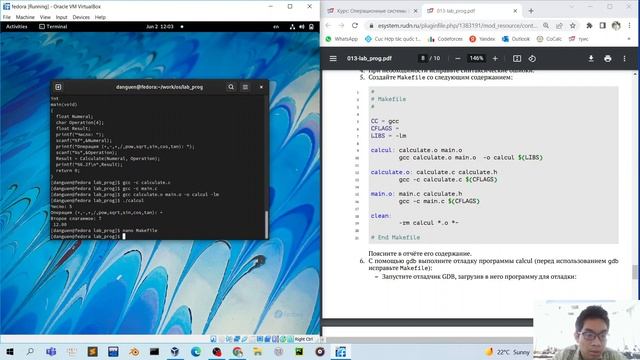The height and width of the screenshot is (360, 640).
Task: Click the terminal window scrollbar
Action: pos(267,224)
